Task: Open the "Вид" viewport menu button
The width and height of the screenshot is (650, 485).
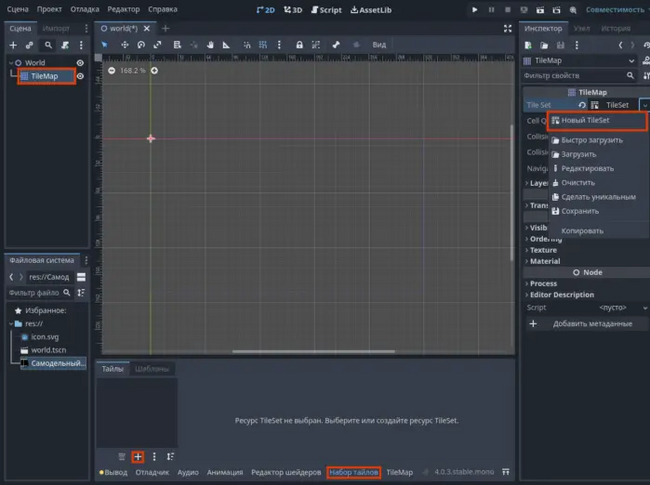Action: tap(379, 45)
